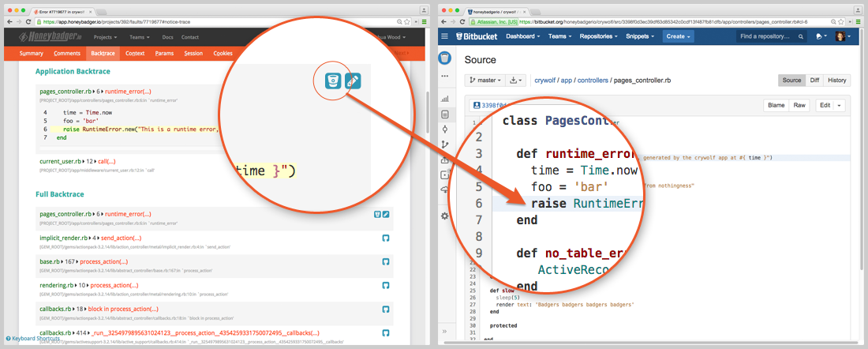Open the arrow beside Edit button

pyautogui.click(x=840, y=105)
